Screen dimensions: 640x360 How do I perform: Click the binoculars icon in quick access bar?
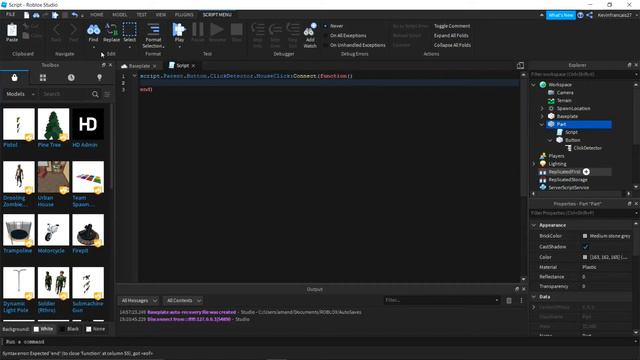tap(36, 15)
